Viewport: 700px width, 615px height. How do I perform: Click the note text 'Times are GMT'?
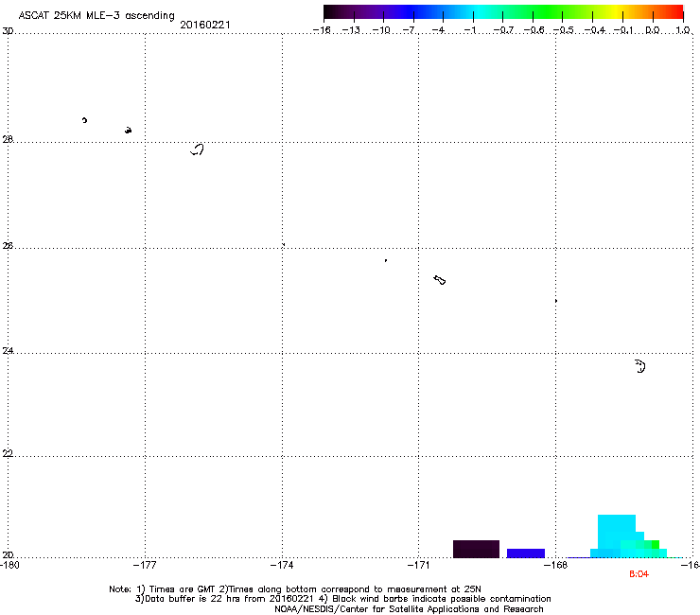[x=182, y=589]
